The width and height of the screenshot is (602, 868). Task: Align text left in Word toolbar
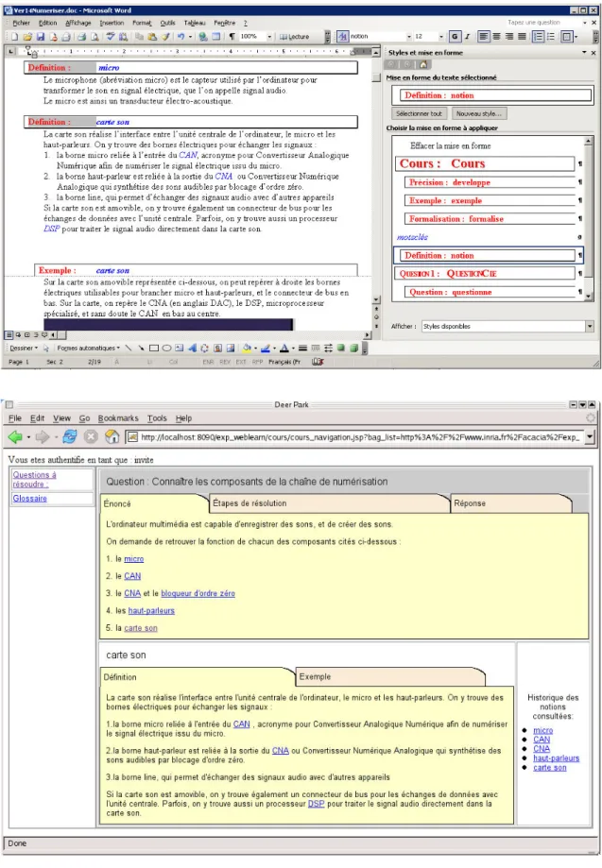pos(484,37)
